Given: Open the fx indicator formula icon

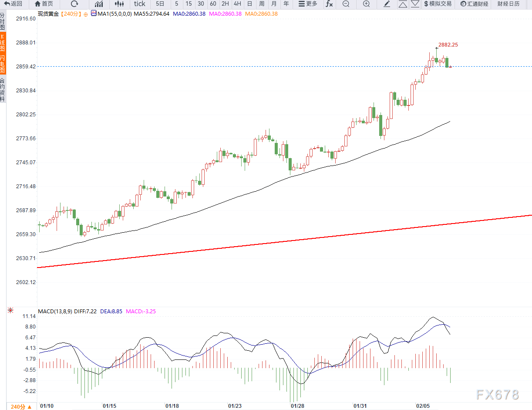Looking at the screenshot, I should pos(329,4).
